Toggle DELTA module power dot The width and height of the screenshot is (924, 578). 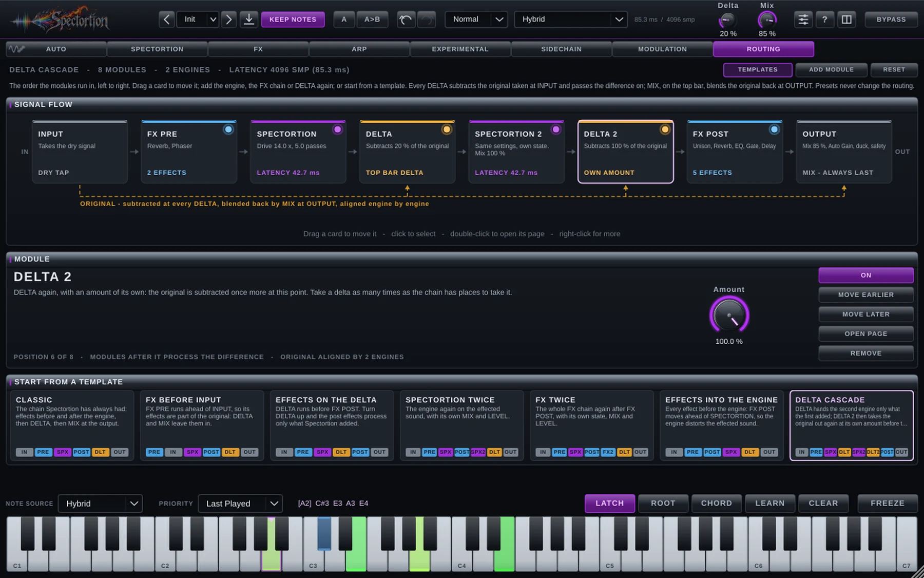[447, 129]
